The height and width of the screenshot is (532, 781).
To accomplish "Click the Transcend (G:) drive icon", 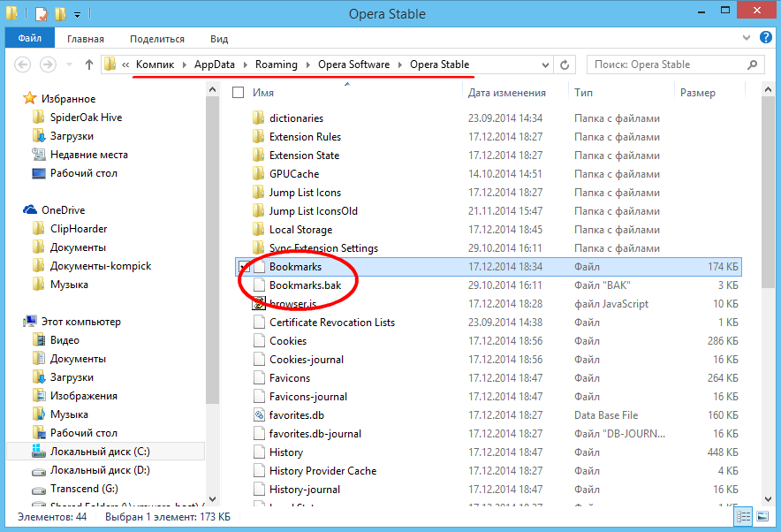I will [x=38, y=490].
